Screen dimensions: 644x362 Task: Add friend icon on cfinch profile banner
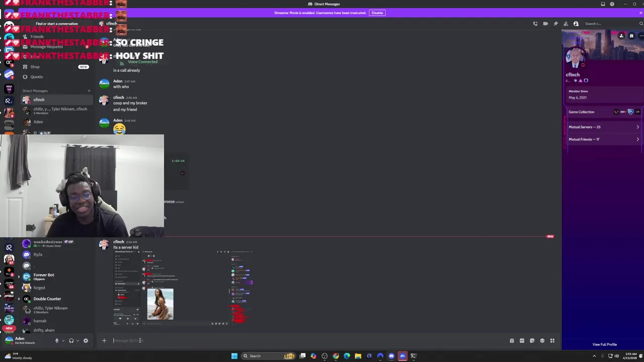coord(621,36)
